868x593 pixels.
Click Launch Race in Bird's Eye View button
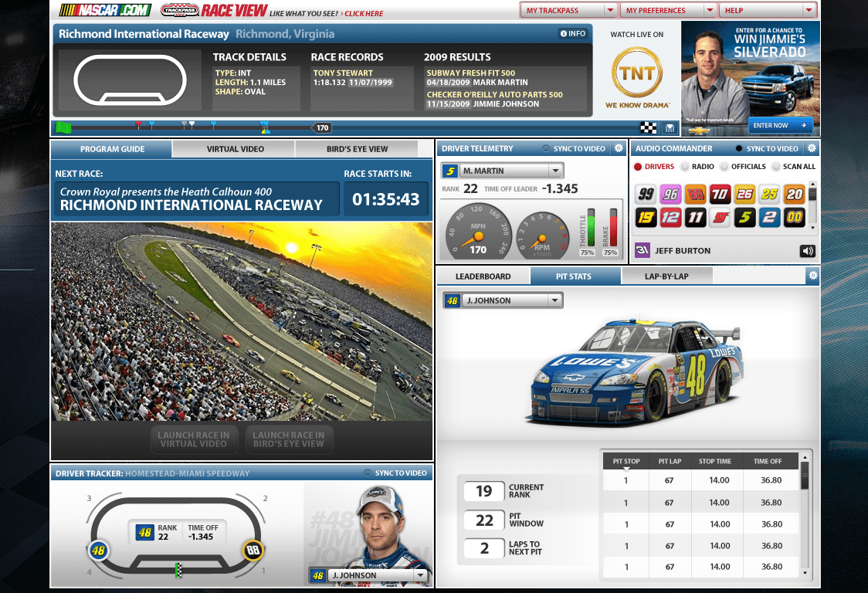click(288, 439)
